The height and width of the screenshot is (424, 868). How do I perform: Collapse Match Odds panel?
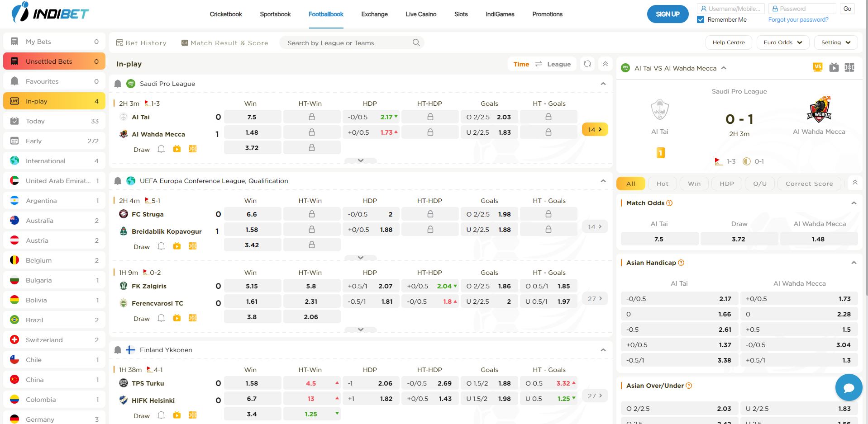pyautogui.click(x=854, y=203)
